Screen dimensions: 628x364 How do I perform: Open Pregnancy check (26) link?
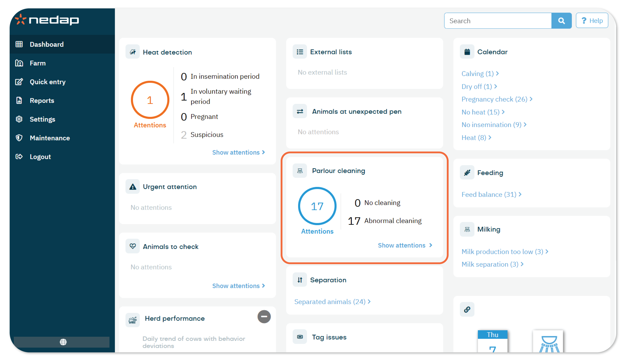(497, 99)
